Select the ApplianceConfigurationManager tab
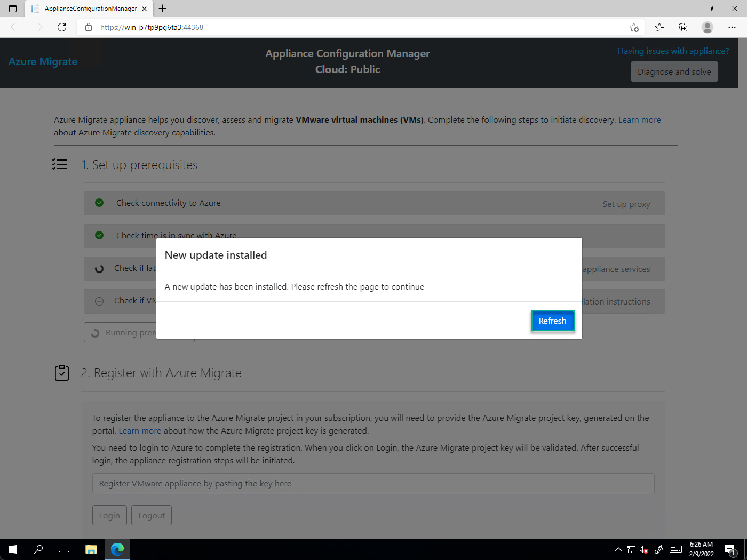This screenshot has width=747, height=560. (x=88, y=9)
